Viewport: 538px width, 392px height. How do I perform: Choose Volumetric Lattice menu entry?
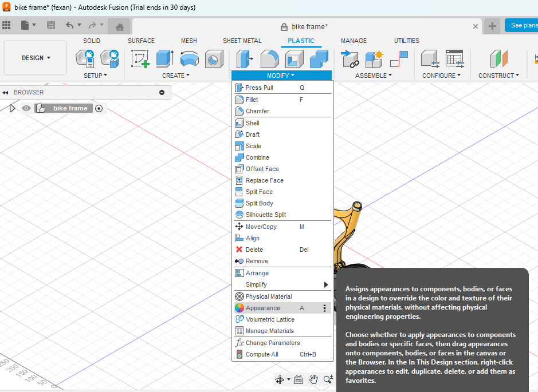click(282, 319)
